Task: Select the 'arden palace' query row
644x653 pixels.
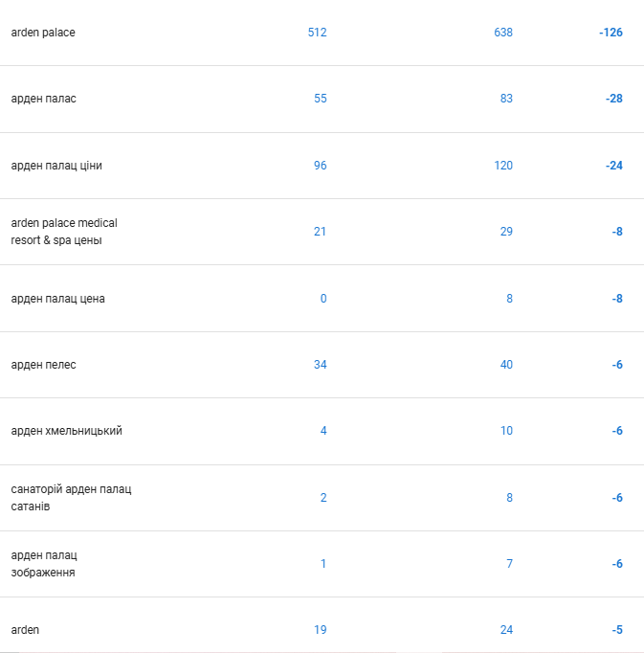Action: pyautogui.click(x=322, y=33)
